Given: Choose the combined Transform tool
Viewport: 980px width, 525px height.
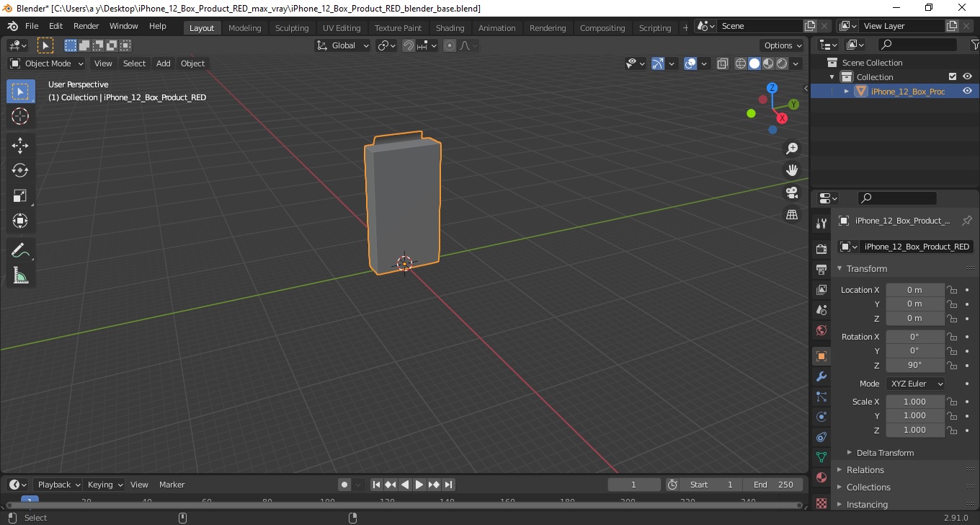Looking at the screenshot, I should (x=20, y=221).
